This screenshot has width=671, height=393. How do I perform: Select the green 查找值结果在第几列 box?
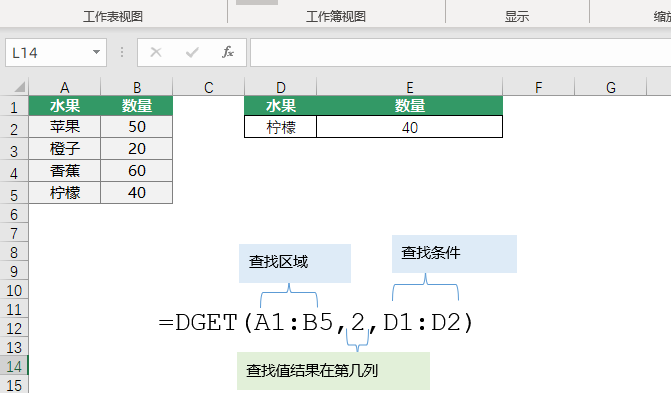(x=333, y=371)
